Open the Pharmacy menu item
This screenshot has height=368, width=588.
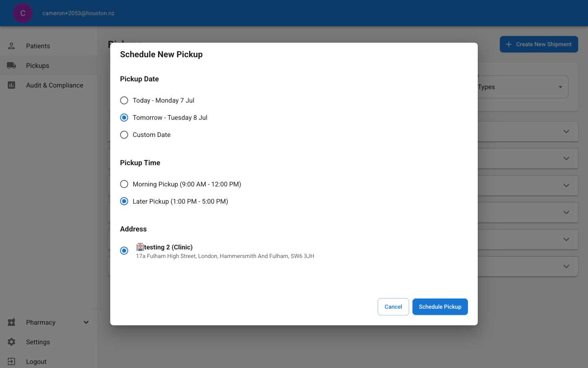tap(49, 322)
